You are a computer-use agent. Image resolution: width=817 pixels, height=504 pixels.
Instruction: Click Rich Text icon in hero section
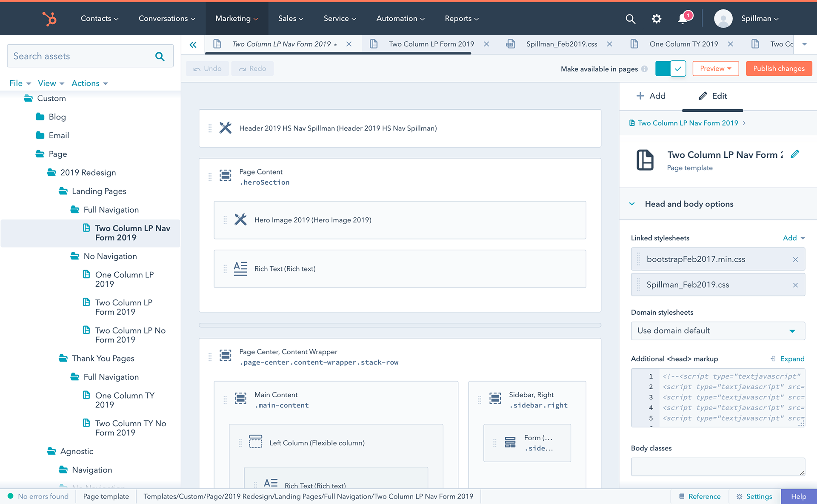click(240, 269)
